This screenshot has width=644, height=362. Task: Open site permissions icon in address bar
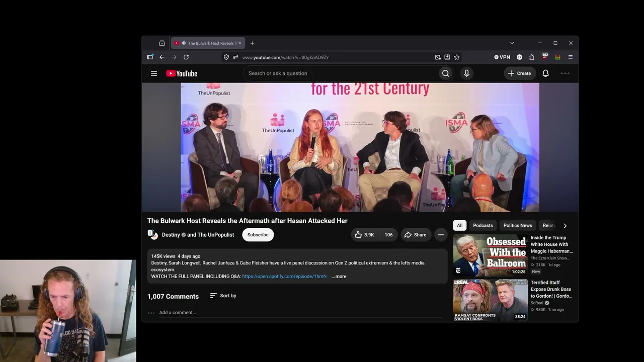click(235, 57)
